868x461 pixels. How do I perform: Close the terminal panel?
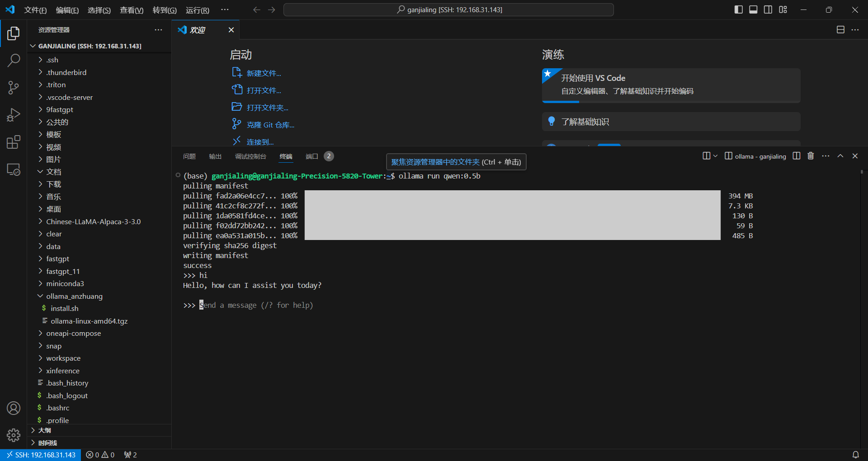(x=855, y=156)
